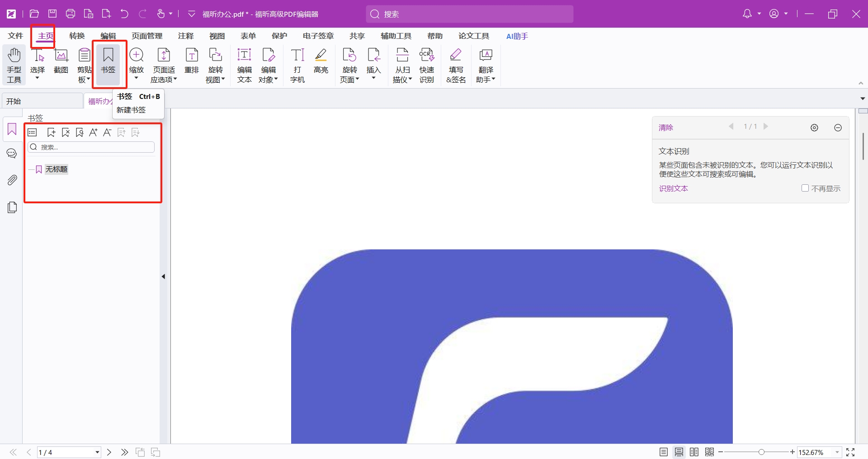This screenshot has height=459, width=868.
Task: Open the Fill & Sign (填写&签名) tool
Action: pyautogui.click(x=456, y=66)
